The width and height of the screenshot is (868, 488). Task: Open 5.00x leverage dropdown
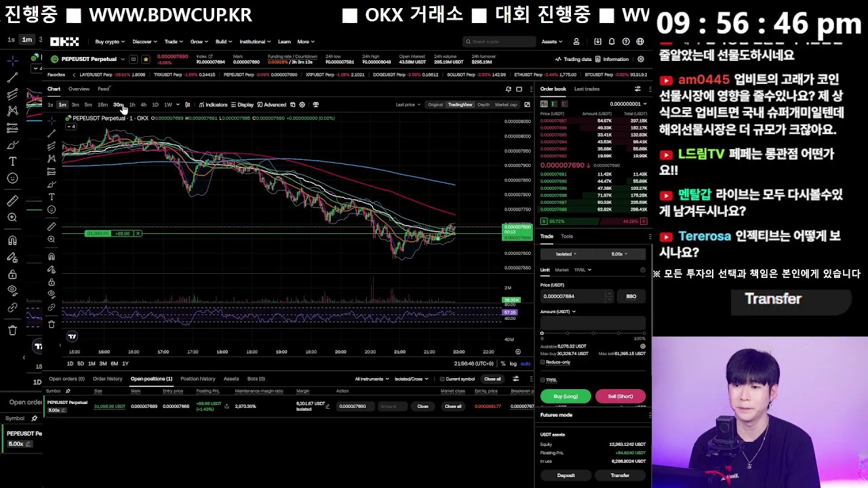click(619, 254)
